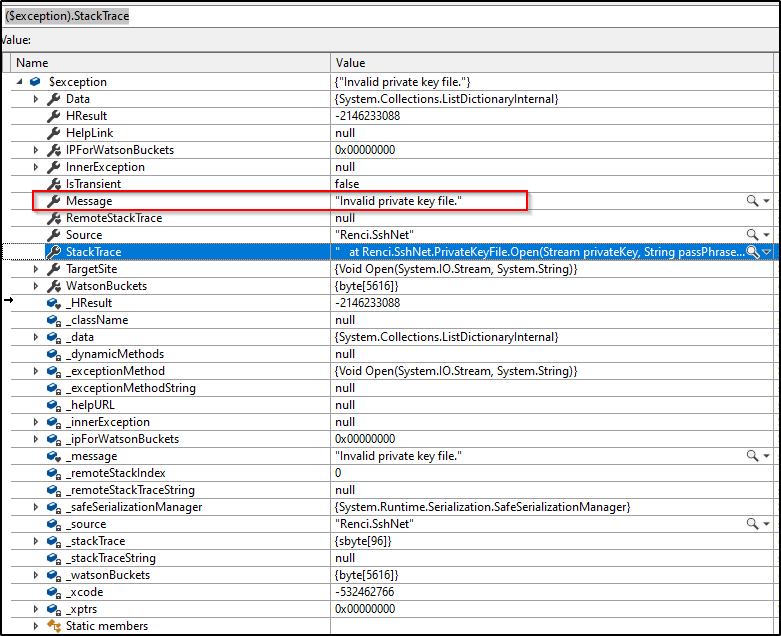Click the field icon beside _dynamicMethods

click(x=54, y=354)
